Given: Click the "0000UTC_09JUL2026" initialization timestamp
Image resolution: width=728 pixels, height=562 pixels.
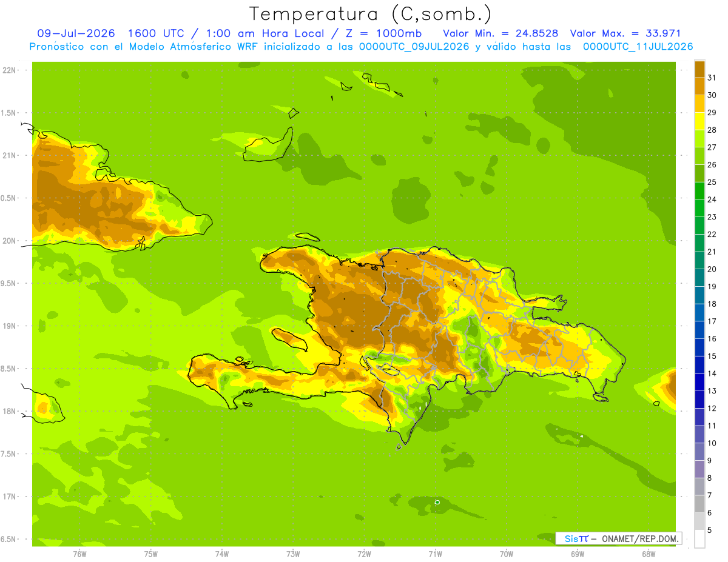Looking at the screenshot, I should click(414, 47).
